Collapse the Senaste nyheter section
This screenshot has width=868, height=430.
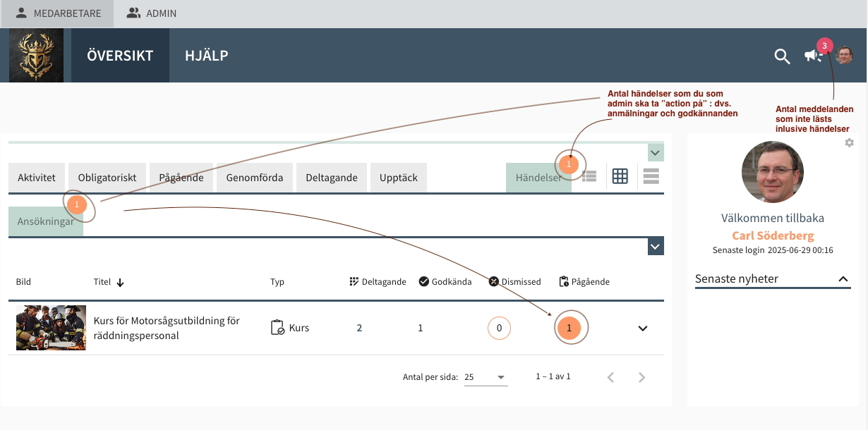point(843,279)
